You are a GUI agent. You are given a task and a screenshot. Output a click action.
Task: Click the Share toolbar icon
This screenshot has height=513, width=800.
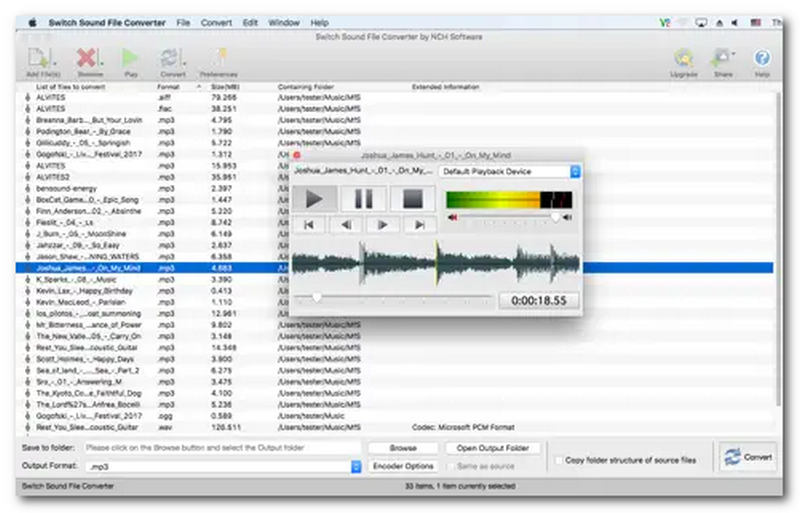click(723, 62)
